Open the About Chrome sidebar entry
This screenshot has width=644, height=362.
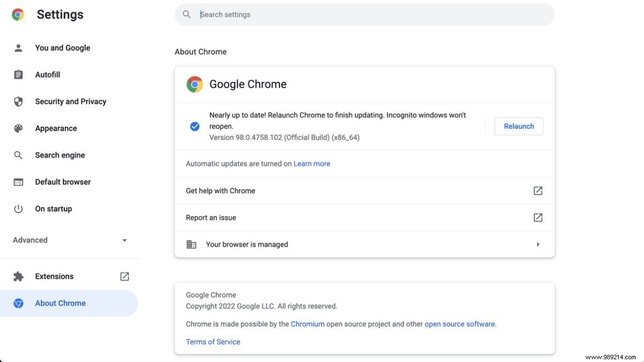tap(61, 303)
